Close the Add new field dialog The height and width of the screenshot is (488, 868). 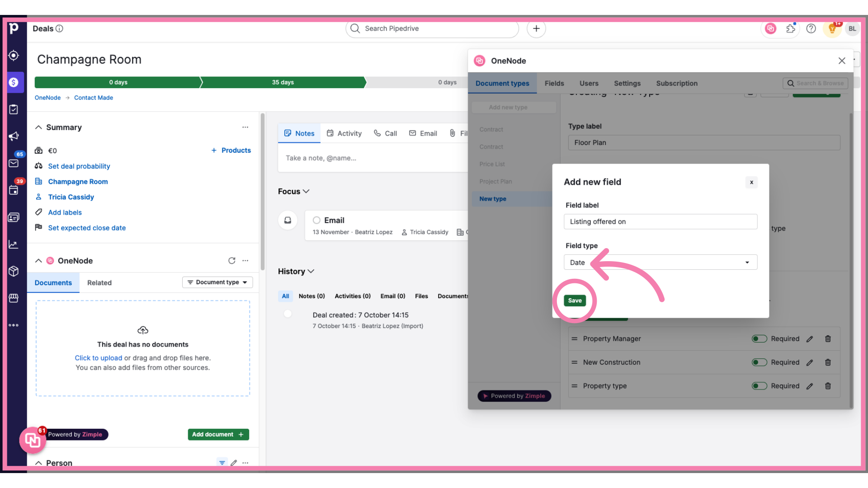point(751,182)
